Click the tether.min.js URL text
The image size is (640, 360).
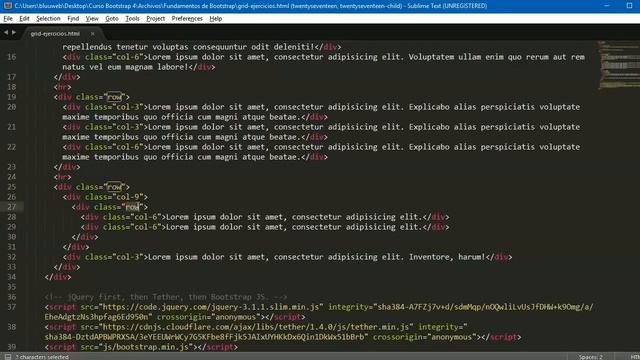[256, 327]
